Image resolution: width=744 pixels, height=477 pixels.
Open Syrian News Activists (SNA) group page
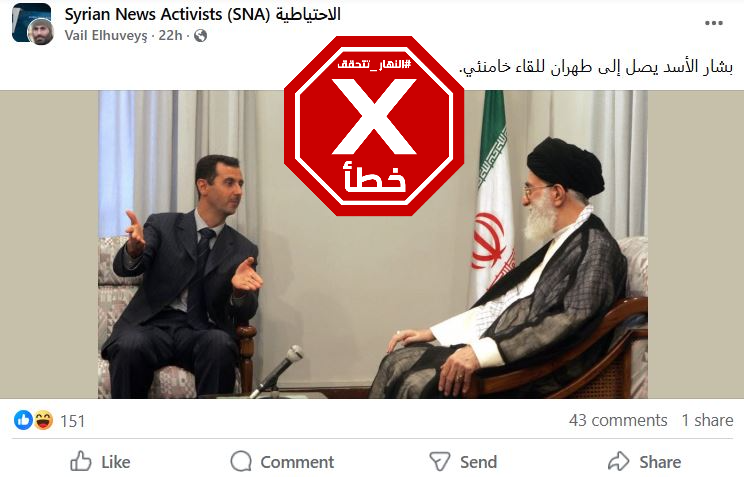(x=203, y=14)
